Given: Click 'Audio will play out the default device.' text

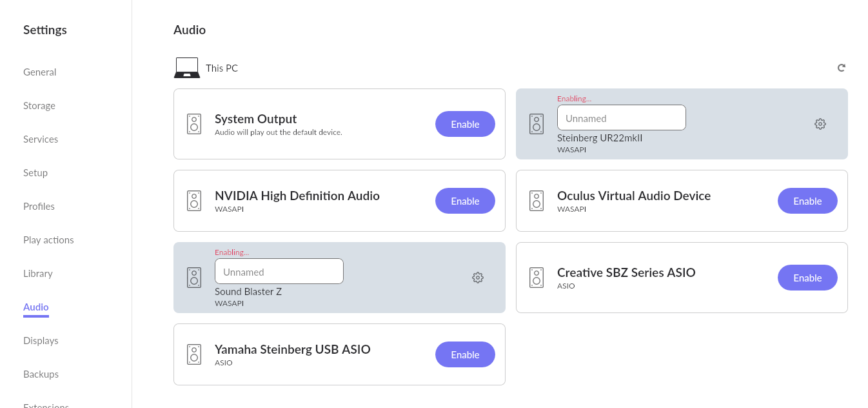Looking at the screenshot, I should click(279, 132).
